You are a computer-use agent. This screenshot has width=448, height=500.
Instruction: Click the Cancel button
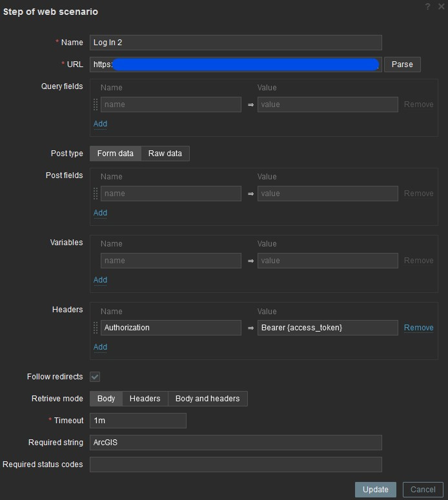coord(423,490)
